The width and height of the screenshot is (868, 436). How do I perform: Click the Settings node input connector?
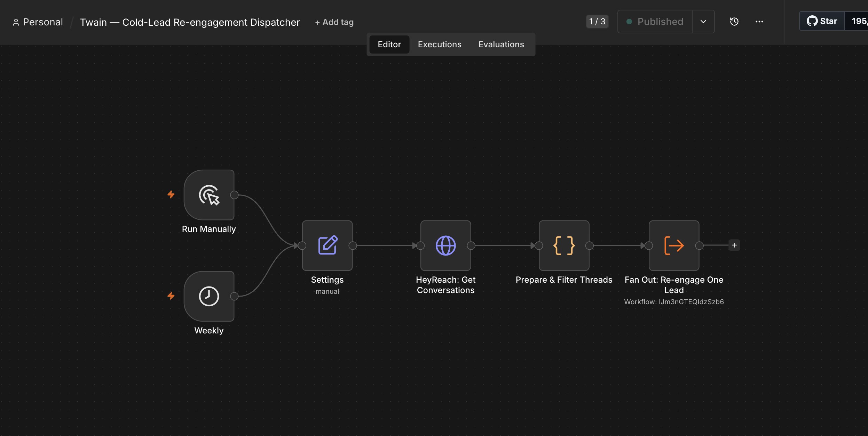(x=302, y=245)
